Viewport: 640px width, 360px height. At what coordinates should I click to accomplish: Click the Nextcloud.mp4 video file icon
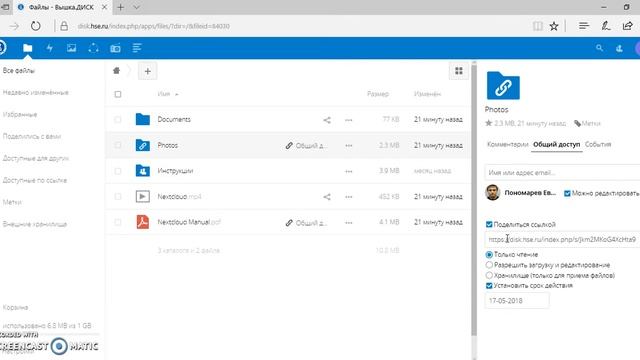click(142, 196)
